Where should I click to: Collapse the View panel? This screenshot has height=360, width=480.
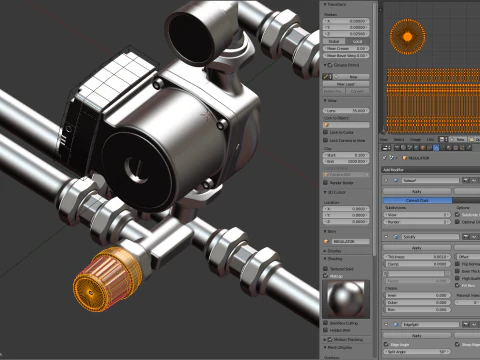click(325, 100)
